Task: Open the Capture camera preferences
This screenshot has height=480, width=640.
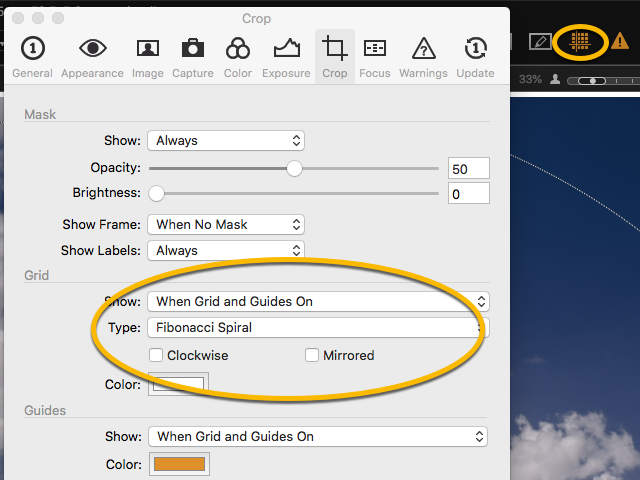Action: pos(193,55)
